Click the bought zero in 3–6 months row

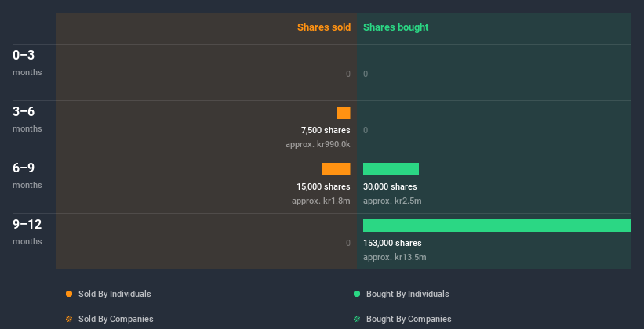tap(366, 130)
